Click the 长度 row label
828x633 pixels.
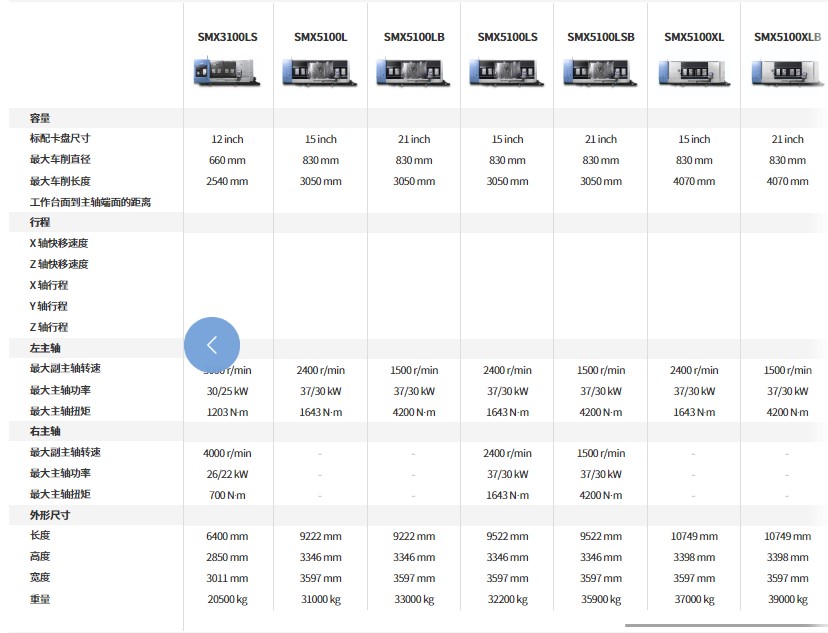(40, 535)
